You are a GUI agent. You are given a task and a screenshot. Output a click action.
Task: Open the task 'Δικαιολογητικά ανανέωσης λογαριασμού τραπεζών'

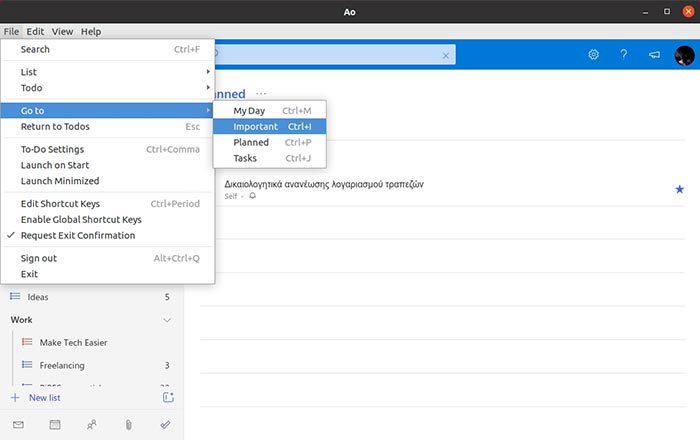324,184
